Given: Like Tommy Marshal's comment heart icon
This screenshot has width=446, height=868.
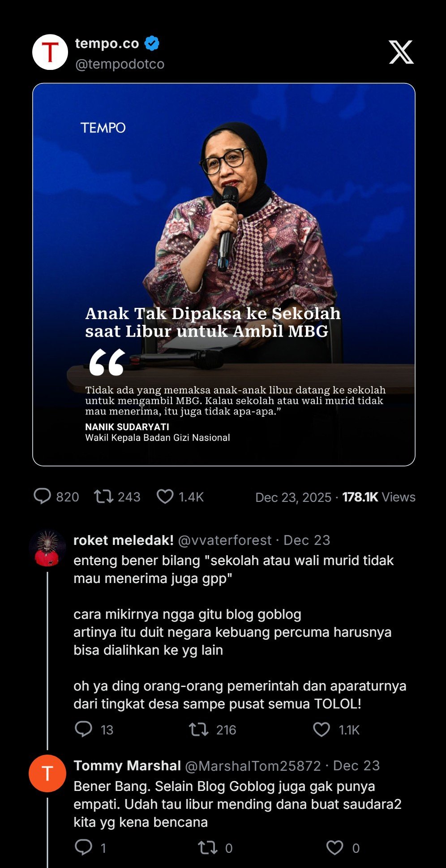Looking at the screenshot, I should (x=334, y=847).
